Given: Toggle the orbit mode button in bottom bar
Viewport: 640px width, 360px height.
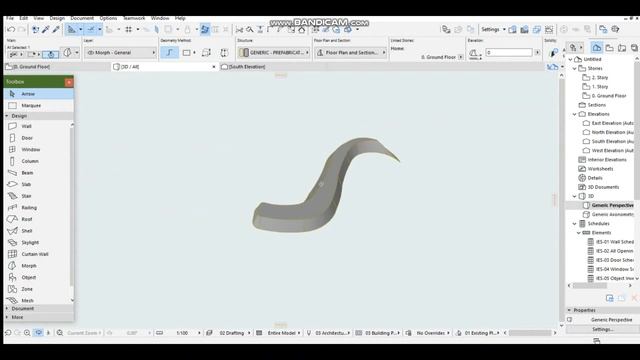Looking at the screenshot, I should click(x=38, y=333).
